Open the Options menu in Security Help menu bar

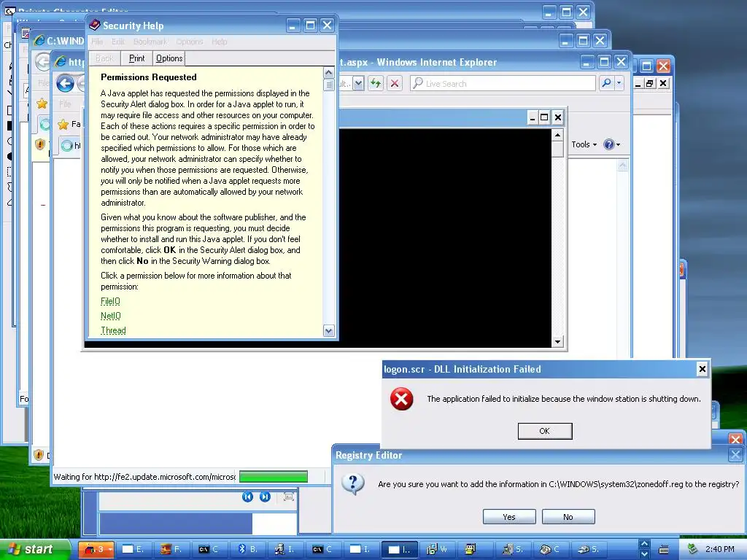pyautogui.click(x=189, y=42)
